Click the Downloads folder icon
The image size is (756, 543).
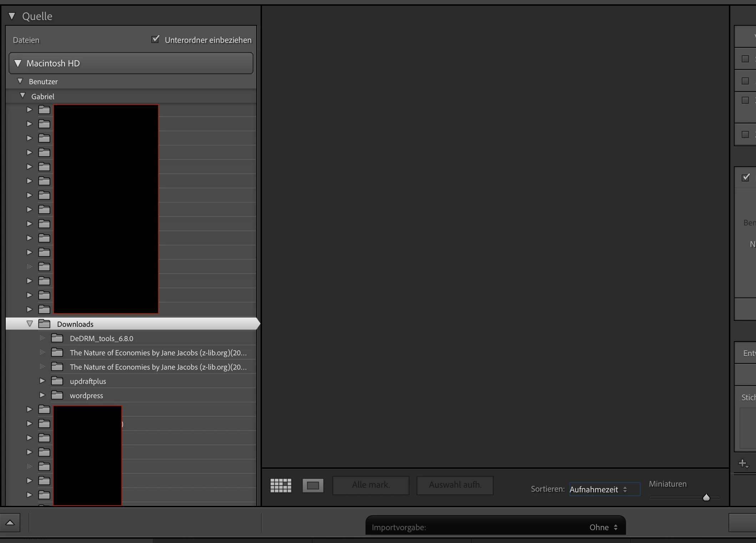tap(44, 324)
